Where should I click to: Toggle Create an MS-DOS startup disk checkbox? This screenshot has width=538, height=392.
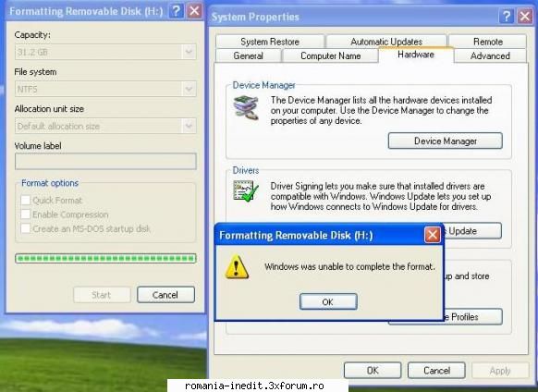(x=25, y=228)
